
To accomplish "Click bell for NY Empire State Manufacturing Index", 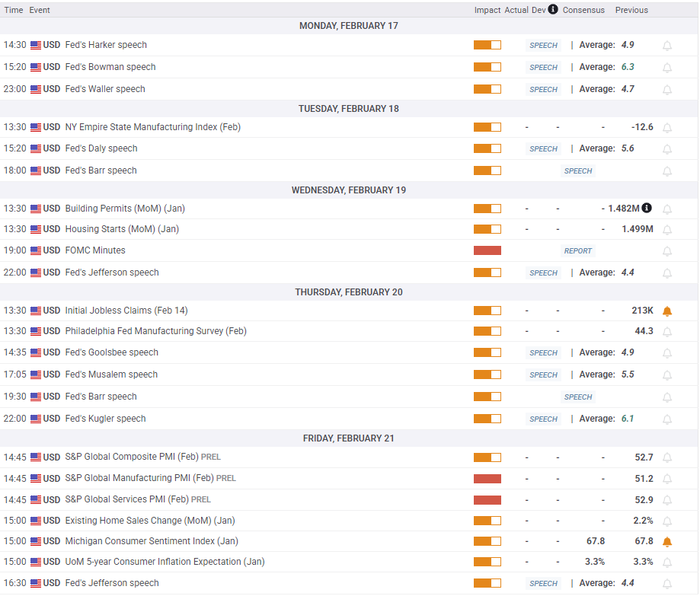I will click(667, 128).
